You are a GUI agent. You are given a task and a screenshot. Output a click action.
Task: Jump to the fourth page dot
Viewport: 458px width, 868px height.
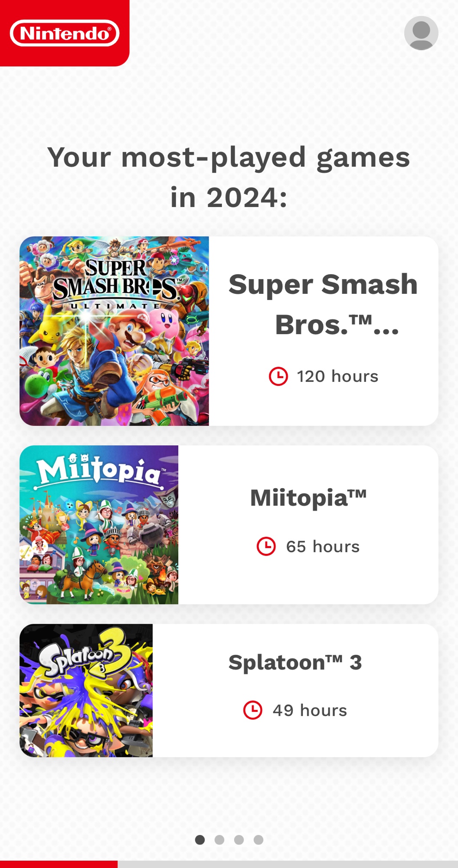click(258, 840)
